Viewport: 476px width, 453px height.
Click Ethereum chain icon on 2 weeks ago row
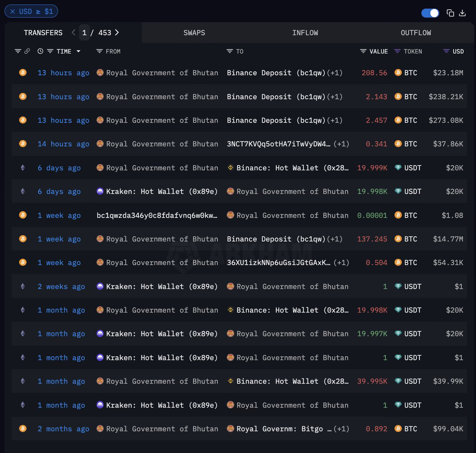[x=23, y=286]
